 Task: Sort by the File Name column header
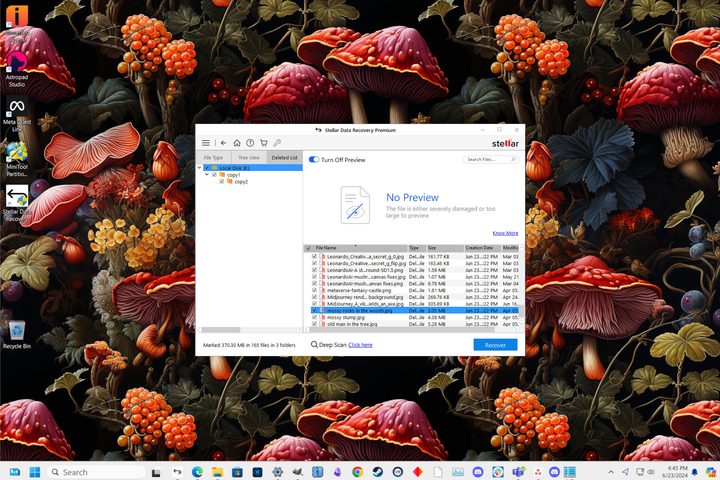tap(358, 248)
